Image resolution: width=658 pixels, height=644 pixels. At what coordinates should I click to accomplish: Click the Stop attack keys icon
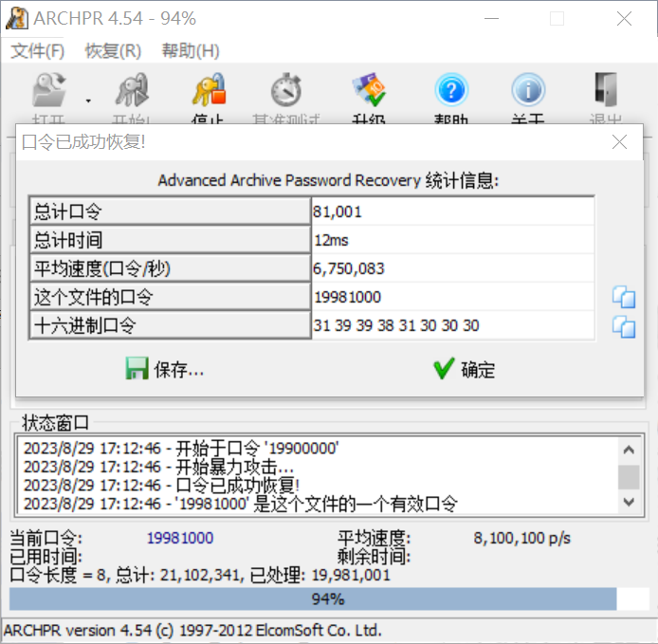pyautogui.click(x=209, y=90)
